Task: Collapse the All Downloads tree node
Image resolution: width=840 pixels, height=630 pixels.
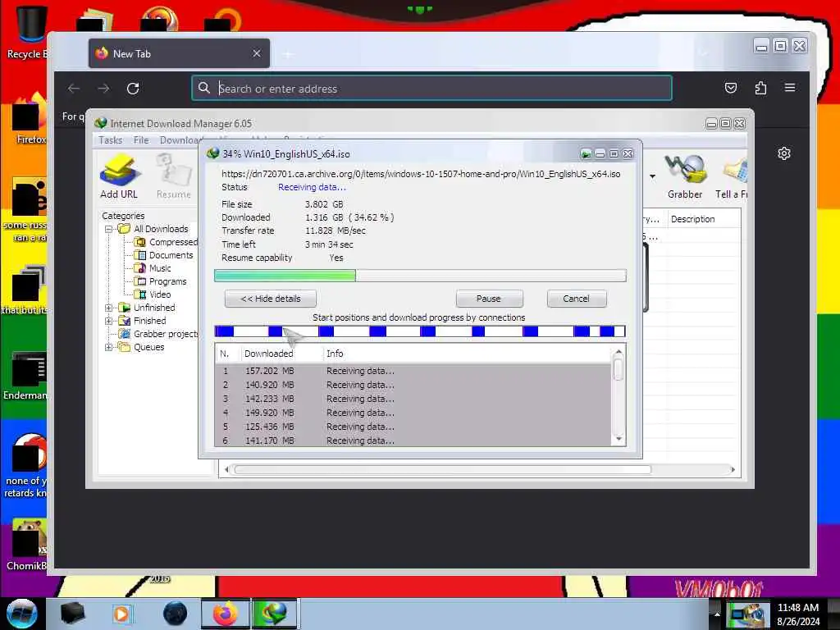Action: pos(109,230)
